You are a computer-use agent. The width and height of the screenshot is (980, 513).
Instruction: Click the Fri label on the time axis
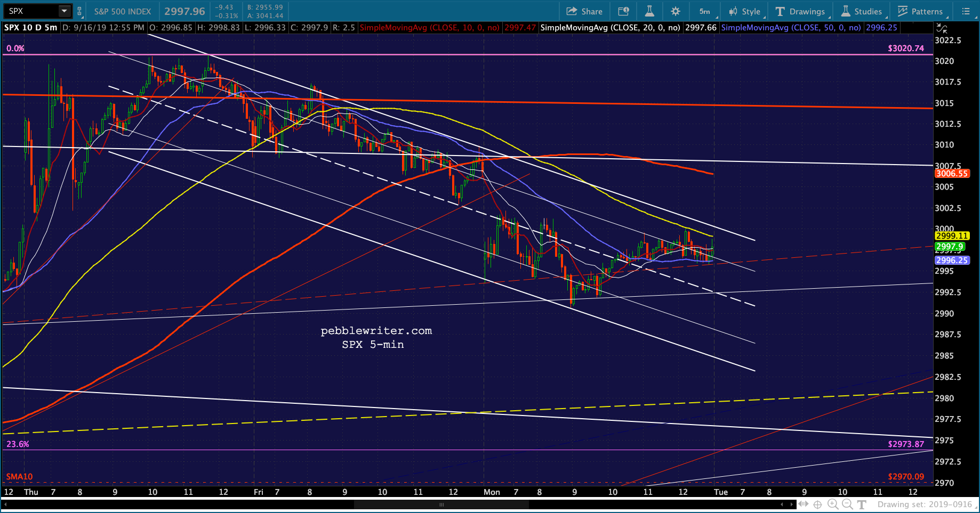coord(259,492)
